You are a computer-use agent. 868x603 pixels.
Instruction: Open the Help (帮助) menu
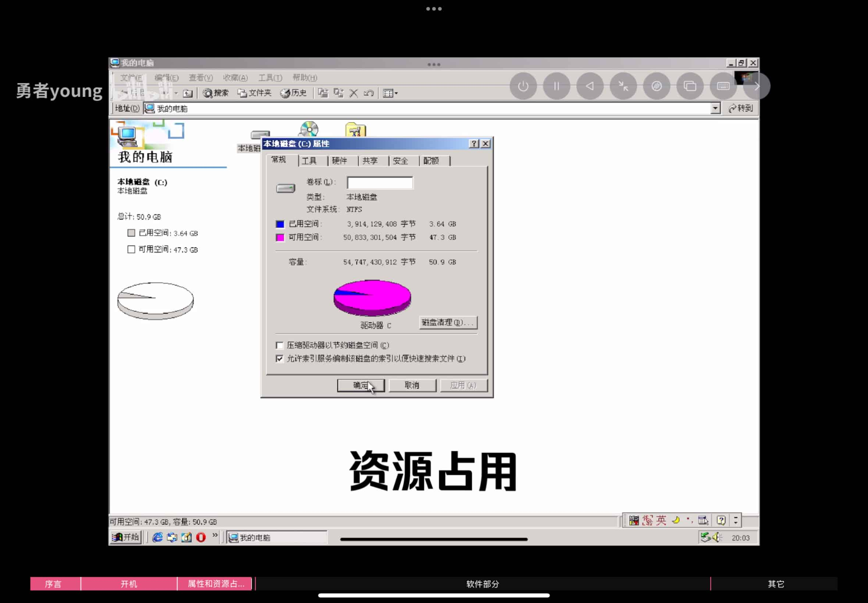coord(305,78)
